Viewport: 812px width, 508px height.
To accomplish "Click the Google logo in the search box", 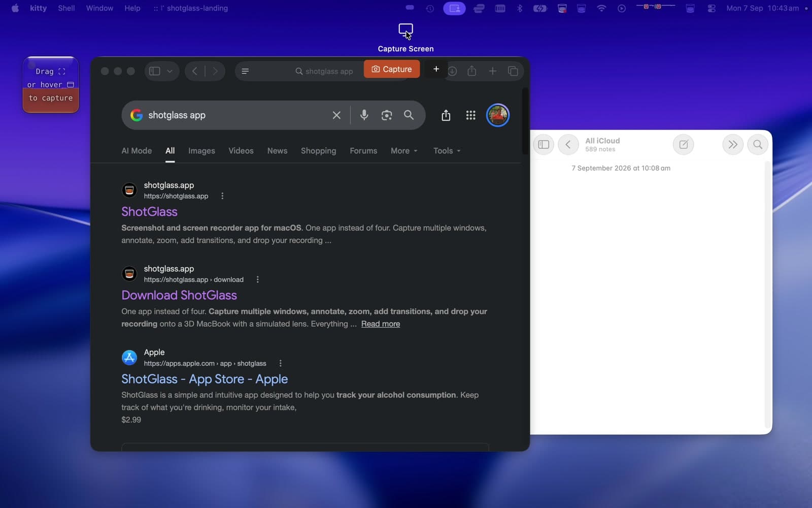I will point(137,115).
